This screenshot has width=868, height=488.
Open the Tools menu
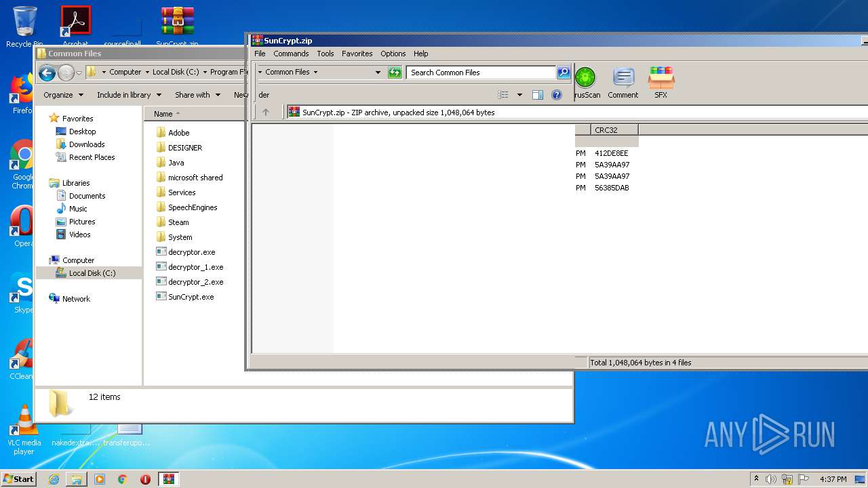pyautogui.click(x=325, y=54)
